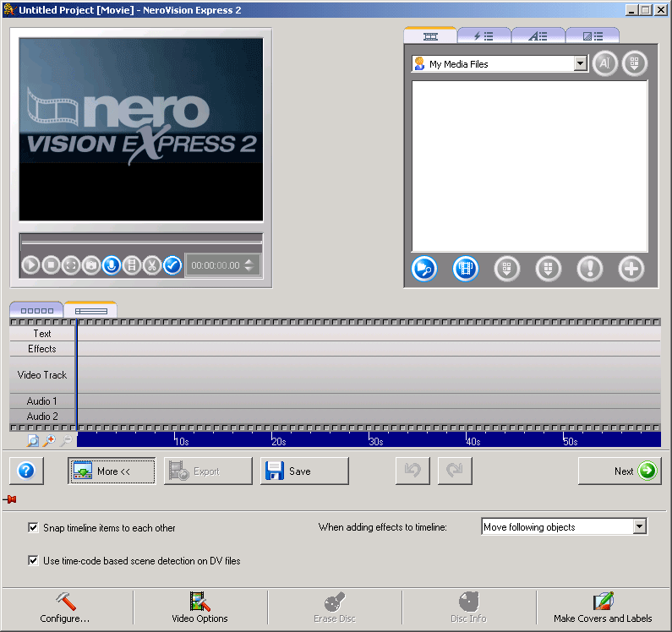Select the Audio 1 track
Viewport: 672px width, 632px height.
point(335,401)
